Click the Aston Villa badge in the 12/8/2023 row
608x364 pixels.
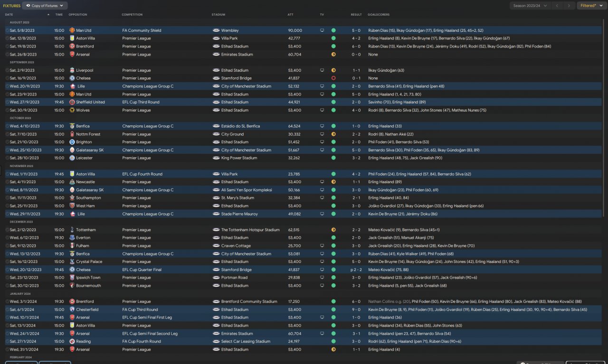72,38
